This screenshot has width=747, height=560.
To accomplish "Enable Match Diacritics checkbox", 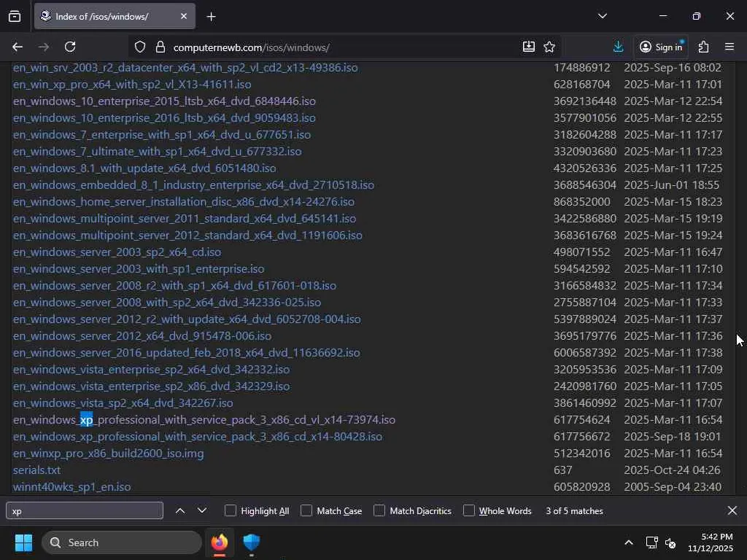I will point(379,510).
